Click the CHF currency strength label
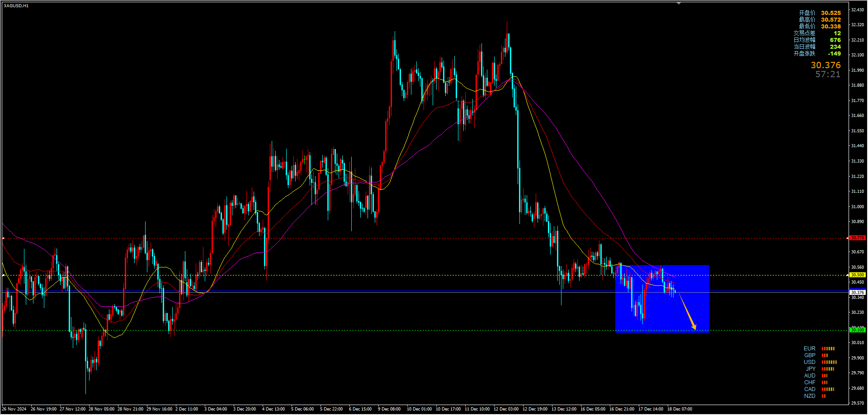Image resolution: width=868 pixels, height=415 pixels. (x=810, y=382)
